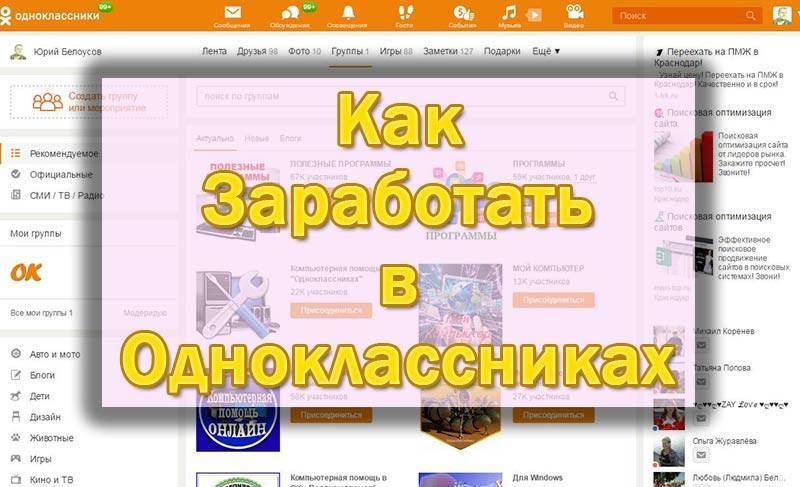The image size is (800, 487).
Task: Open the Группы tab
Action: click(x=350, y=51)
